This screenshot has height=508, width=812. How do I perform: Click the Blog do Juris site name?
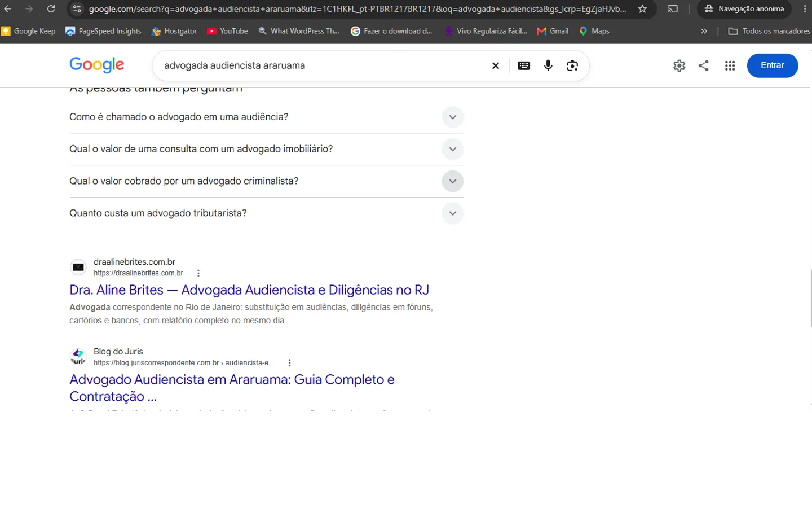tap(118, 351)
